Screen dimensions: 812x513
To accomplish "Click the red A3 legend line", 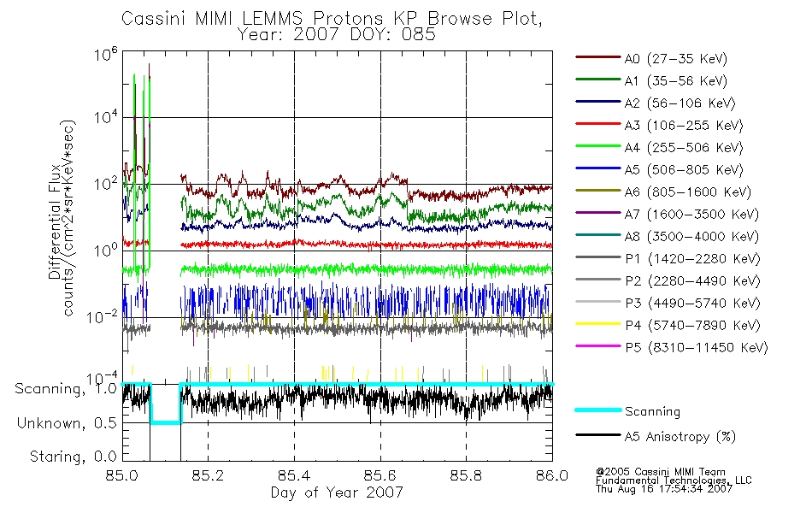I will 597,124.
